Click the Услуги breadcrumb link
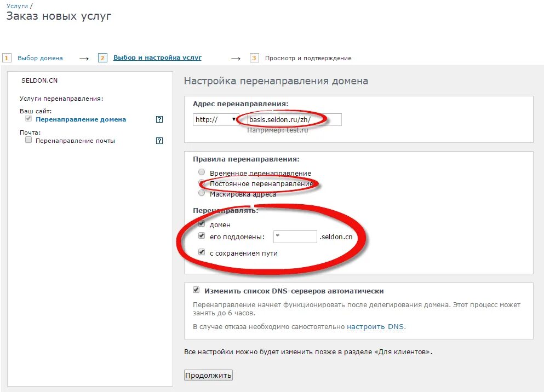This screenshot has width=544, height=392. click(17, 6)
